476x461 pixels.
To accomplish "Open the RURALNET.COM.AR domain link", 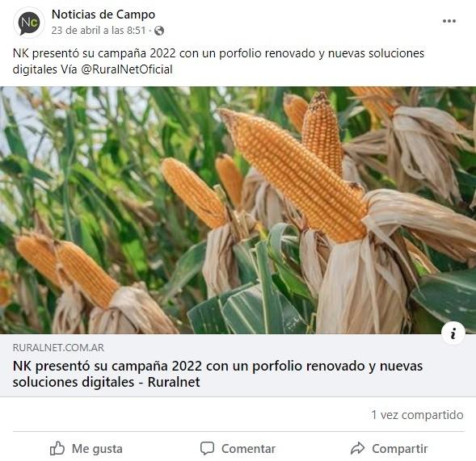I will [x=58, y=348].
